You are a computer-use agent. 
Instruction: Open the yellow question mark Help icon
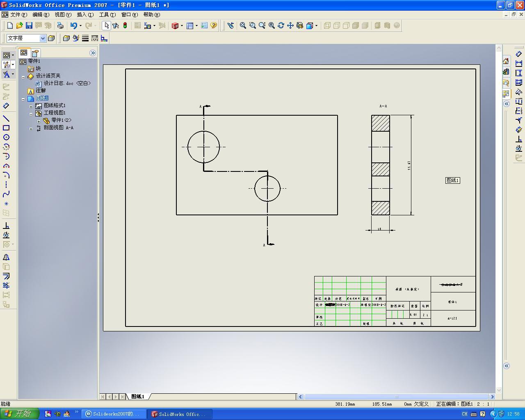214,25
